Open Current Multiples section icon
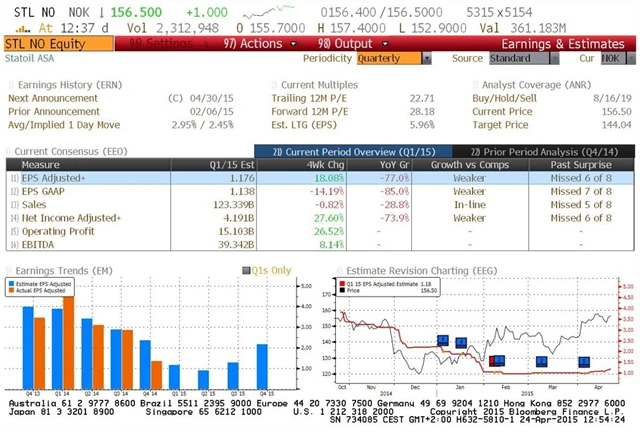Screen dimensions: 640x432 click(x=274, y=87)
